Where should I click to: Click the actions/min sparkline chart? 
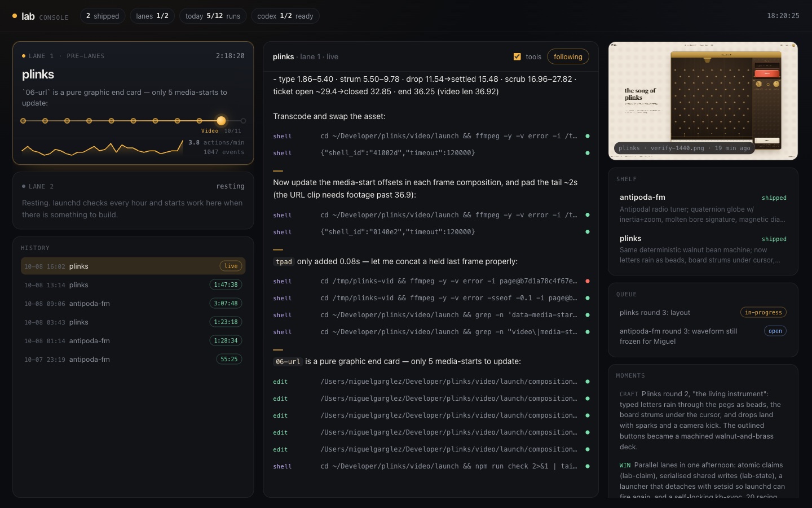[x=103, y=148]
